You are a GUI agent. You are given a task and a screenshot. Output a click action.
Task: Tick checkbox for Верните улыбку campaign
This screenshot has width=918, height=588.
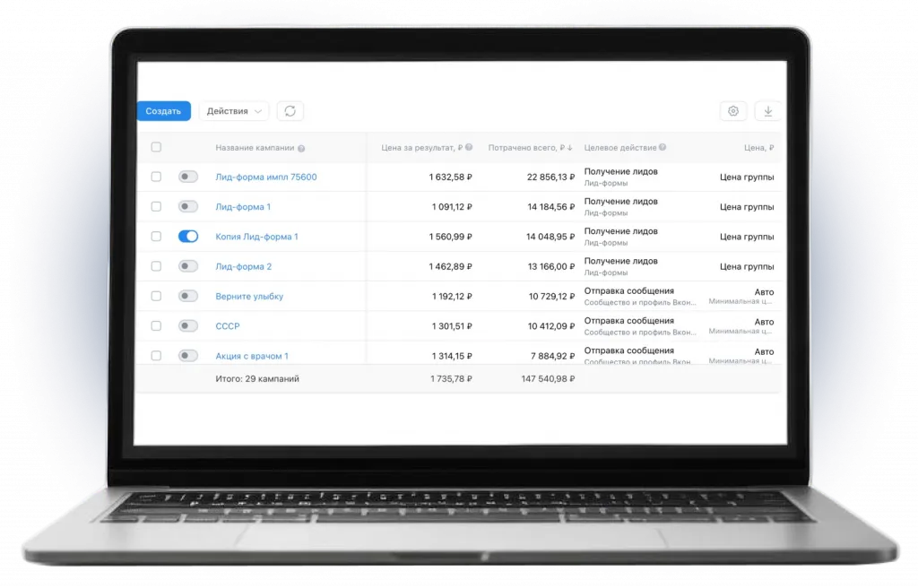click(156, 296)
